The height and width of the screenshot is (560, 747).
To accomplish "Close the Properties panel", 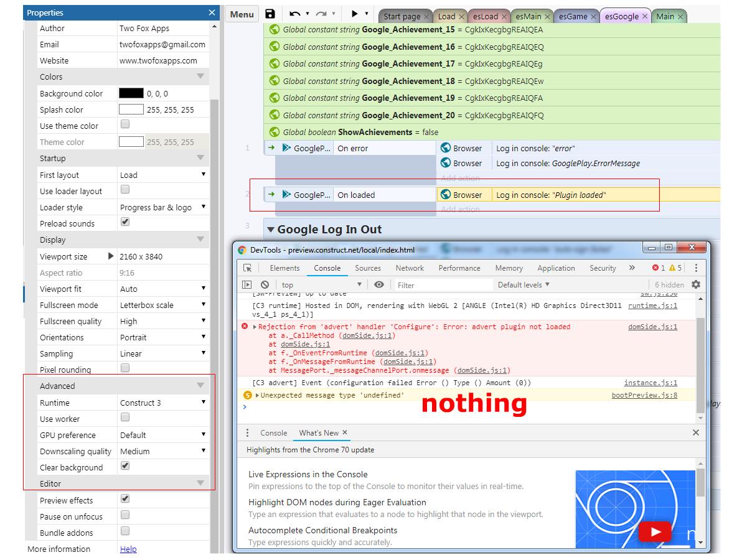I will coord(212,12).
